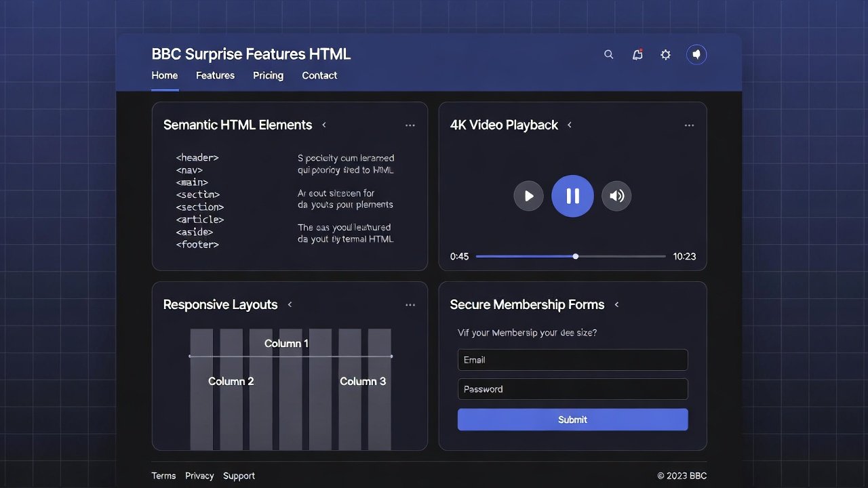Select the <aside> code line
Image resolution: width=868 pixels, height=488 pixels.
point(195,232)
